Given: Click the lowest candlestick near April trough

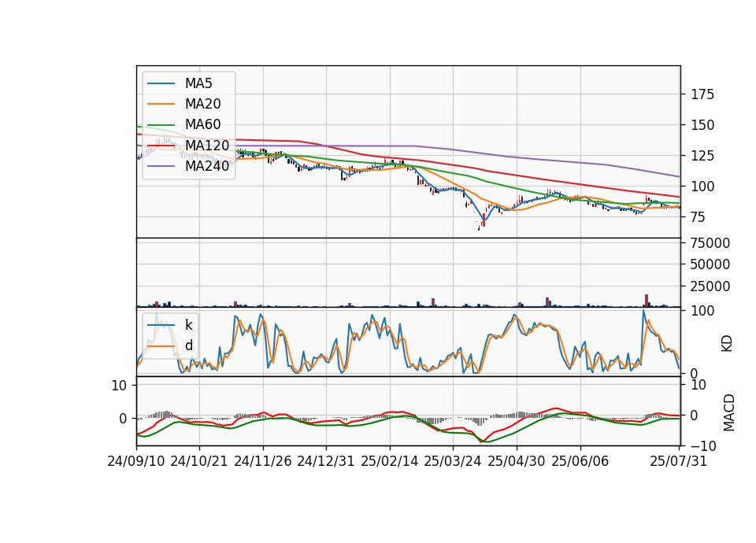Looking at the screenshot, I should click(x=479, y=228).
